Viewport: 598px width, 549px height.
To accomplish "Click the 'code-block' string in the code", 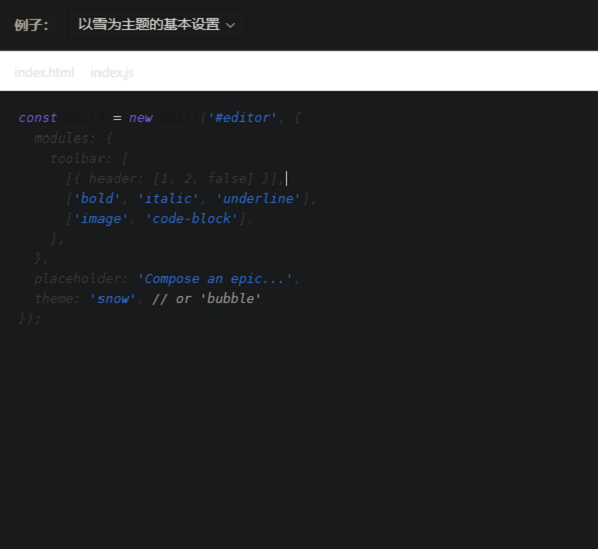I will 191,218.
